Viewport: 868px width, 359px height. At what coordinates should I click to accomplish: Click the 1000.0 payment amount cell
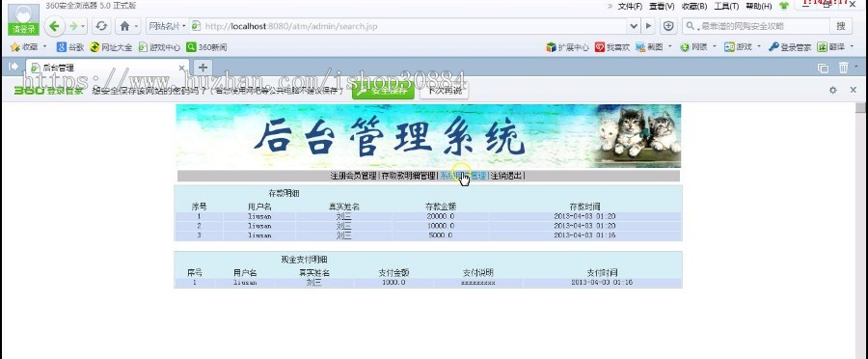tap(393, 283)
